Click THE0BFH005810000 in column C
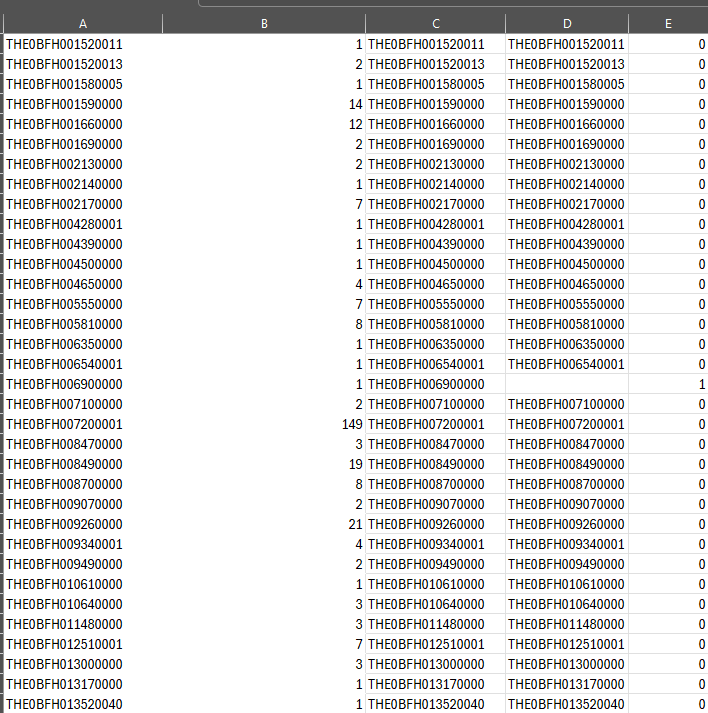The height and width of the screenshot is (713, 708). (x=435, y=324)
